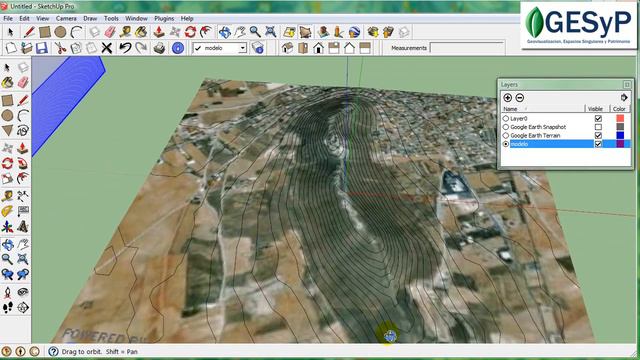This screenshot has height=360, width=640.
Task: Set Google Earth Terrain as active layer
Action: coord(506,136)
